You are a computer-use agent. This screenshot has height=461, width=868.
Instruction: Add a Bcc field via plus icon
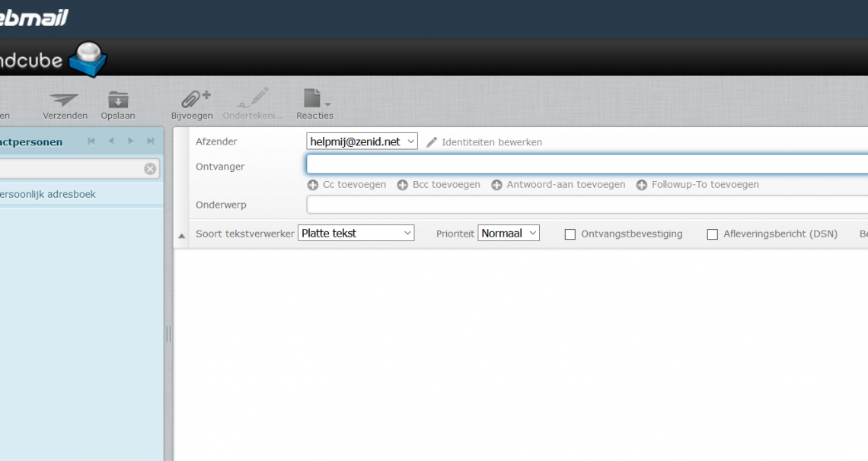[403, 185]
